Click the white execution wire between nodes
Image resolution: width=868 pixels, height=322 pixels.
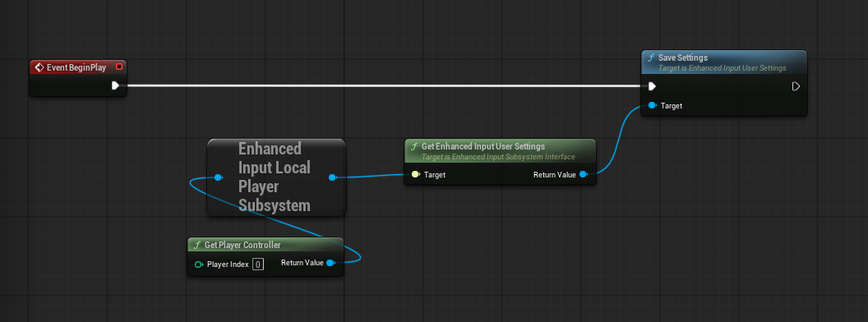point(384,85)
